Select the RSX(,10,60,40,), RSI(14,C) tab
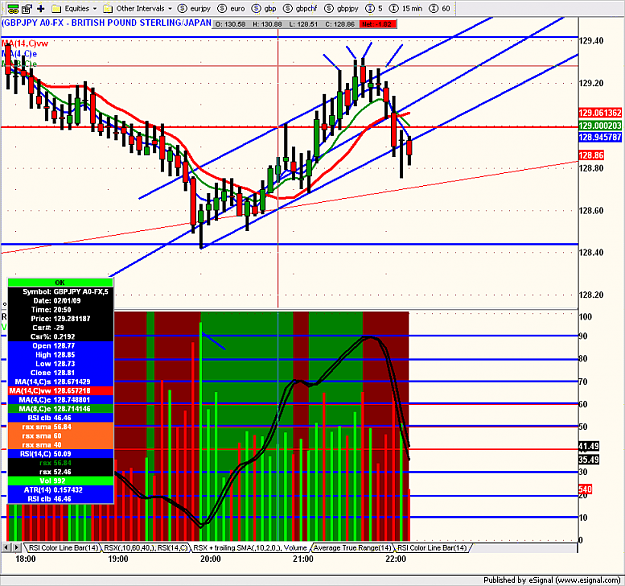 pyautogui.click(x=145, y=548)
